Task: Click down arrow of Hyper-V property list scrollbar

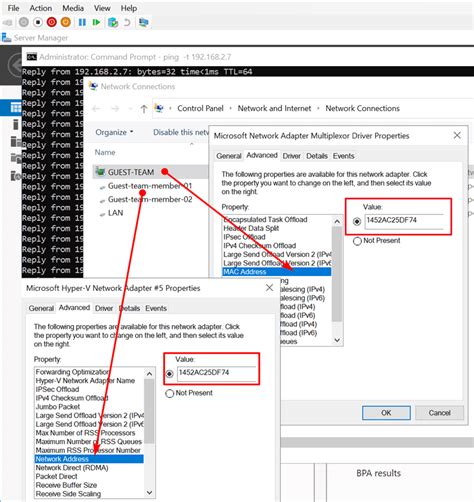Action: point(149,492)
